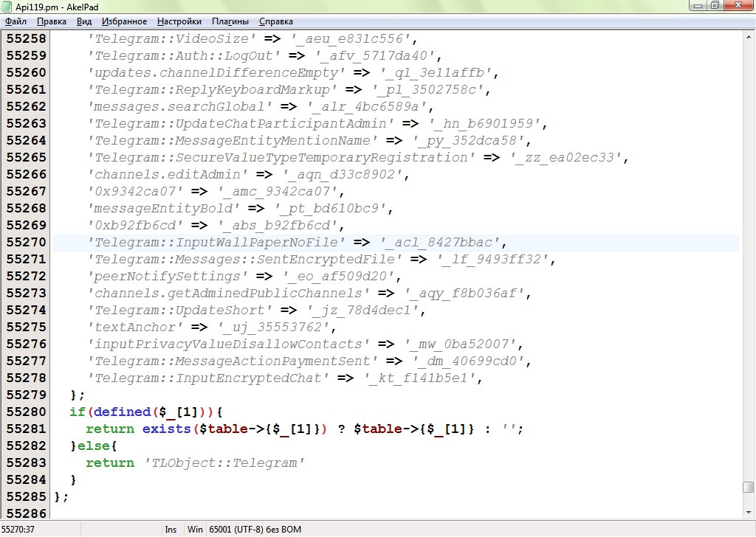Open the Настройки menu

[179, 21]
